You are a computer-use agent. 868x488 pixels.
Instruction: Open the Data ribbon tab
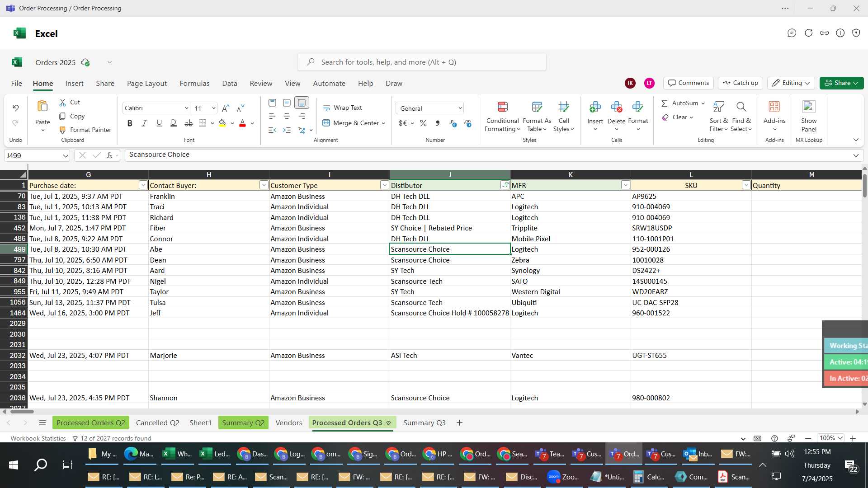[230, 84]
